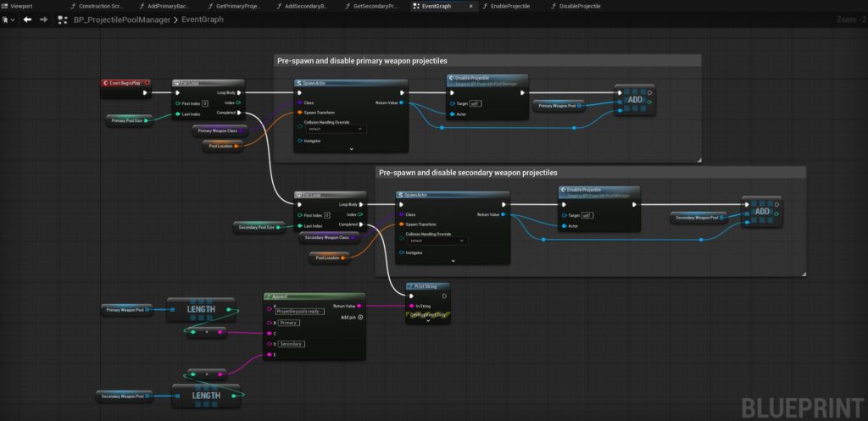
Task: Click the Add pin plus icon on Append node
Action: click(360, 317)
